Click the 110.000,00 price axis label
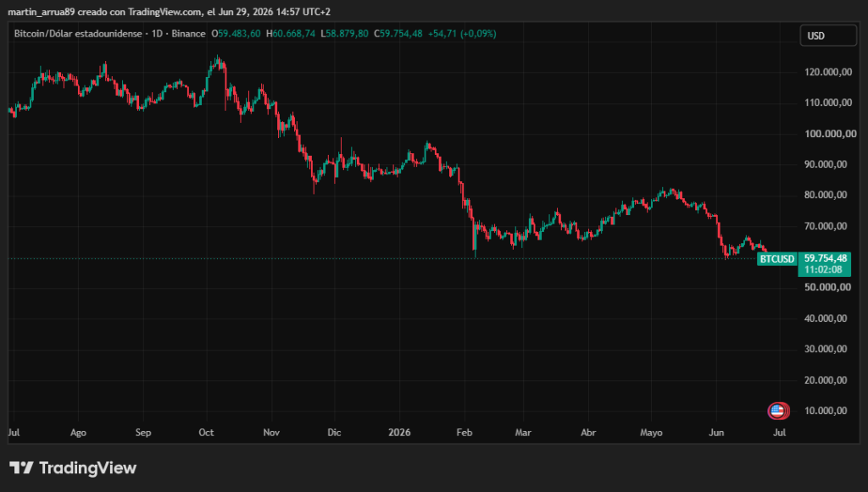Screen dimensions: 868x492 point(827,102)
